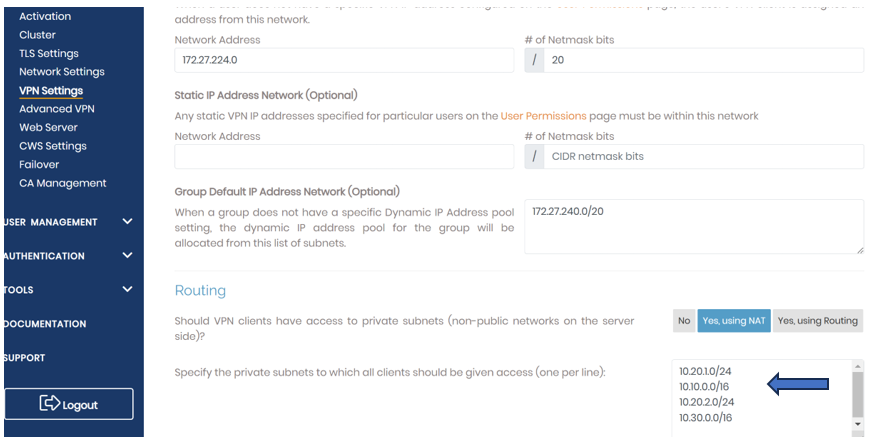Screen dimensions: 870x441
Task: Expand the Tools section chevron
Action: click(x=127, y=290)
